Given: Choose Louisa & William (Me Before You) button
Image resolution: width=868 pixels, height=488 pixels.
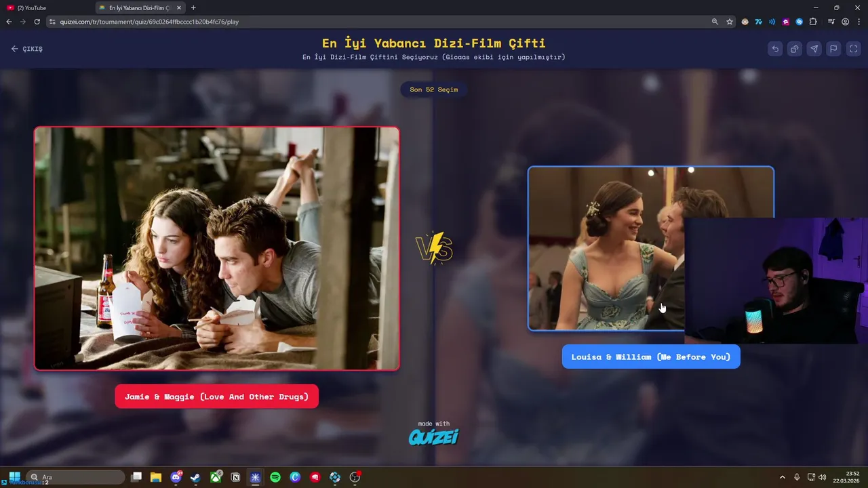Looking at the screenshot, I should click(650, 357).
